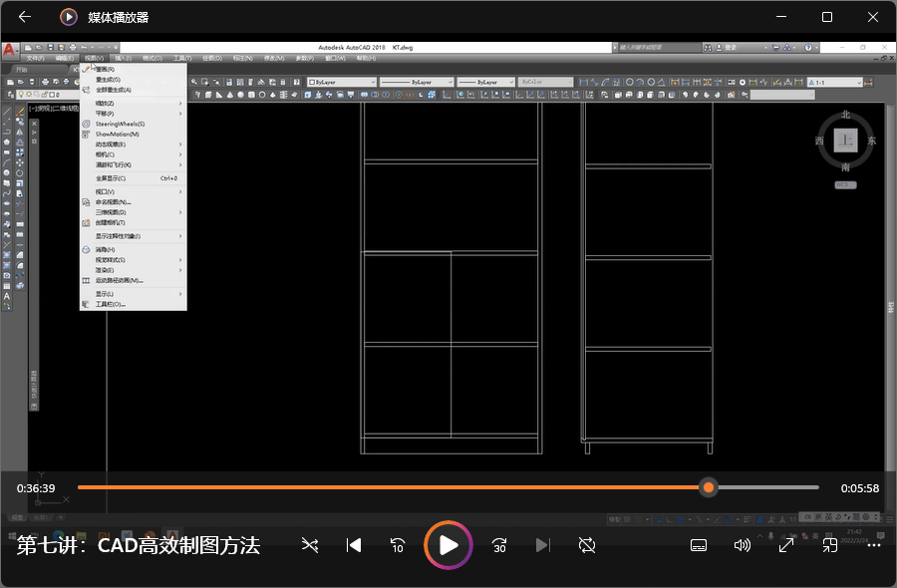
Task: Skip forward 30 seconds
Action: tap(499, 545)
